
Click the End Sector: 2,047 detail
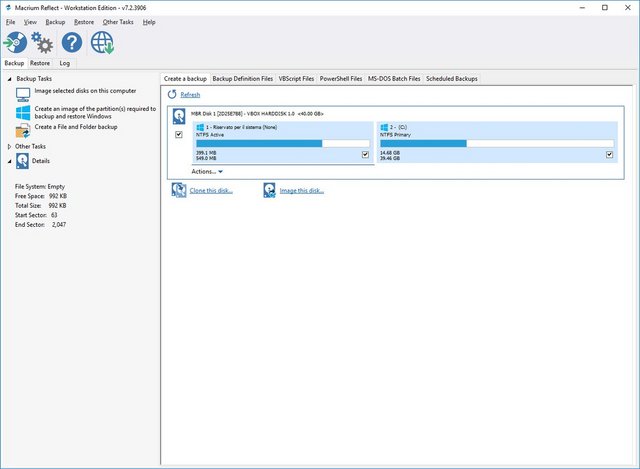click(x=40, y=224)
